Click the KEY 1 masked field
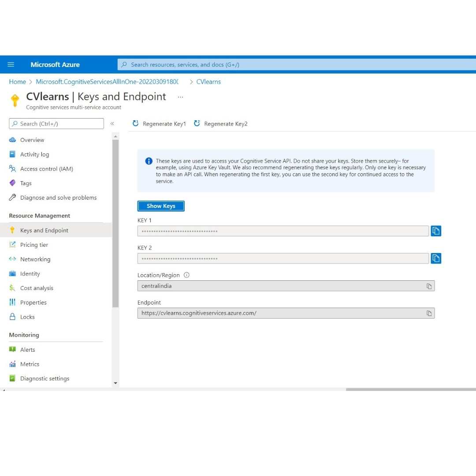 (283, 231)
